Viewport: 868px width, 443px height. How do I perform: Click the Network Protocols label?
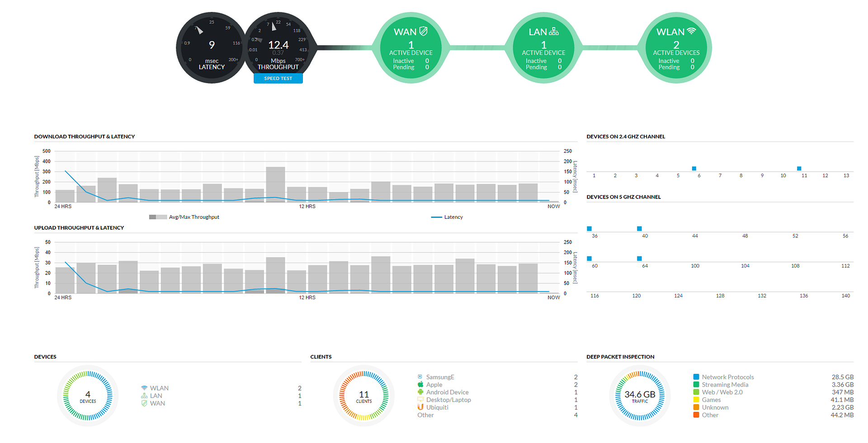728,377
